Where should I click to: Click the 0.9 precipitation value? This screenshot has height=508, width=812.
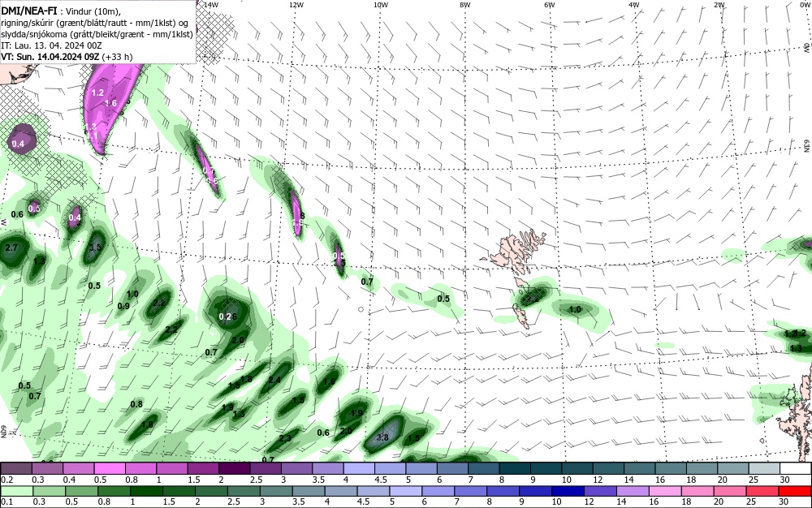tap(123, 306)
